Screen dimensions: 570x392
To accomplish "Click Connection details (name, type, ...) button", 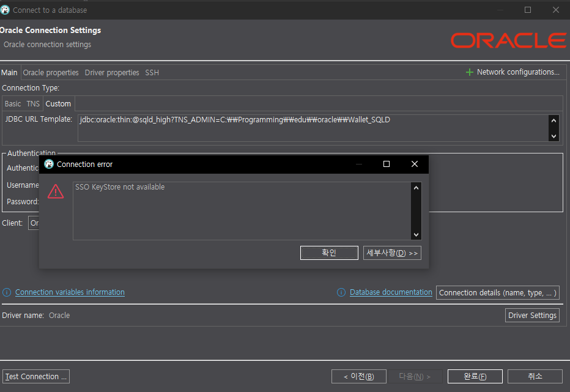I will pos(497,293).
